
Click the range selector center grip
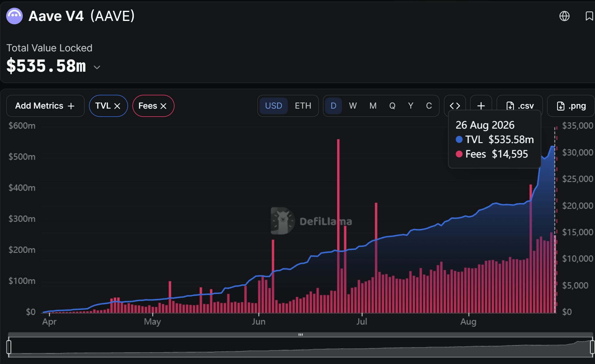(300, 334)
